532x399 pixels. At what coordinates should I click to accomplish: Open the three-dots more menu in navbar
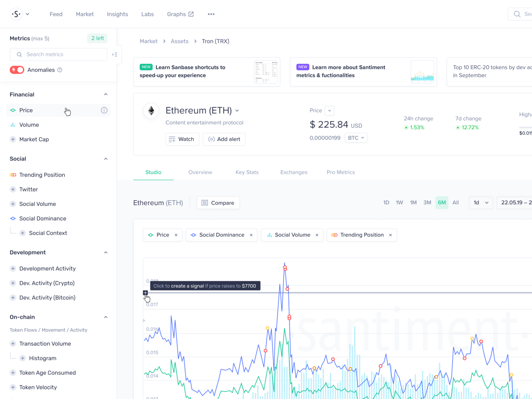tap(211, 14)
